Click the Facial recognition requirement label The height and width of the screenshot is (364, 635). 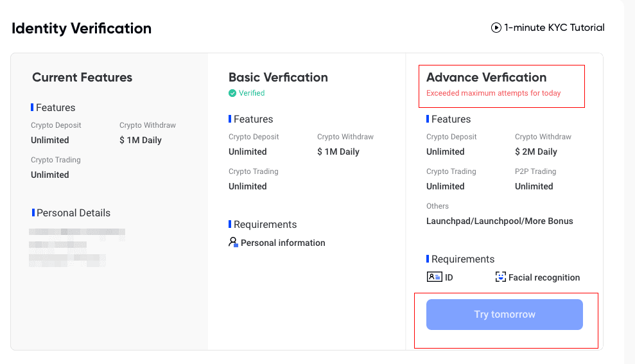click(x=544, y=277)
